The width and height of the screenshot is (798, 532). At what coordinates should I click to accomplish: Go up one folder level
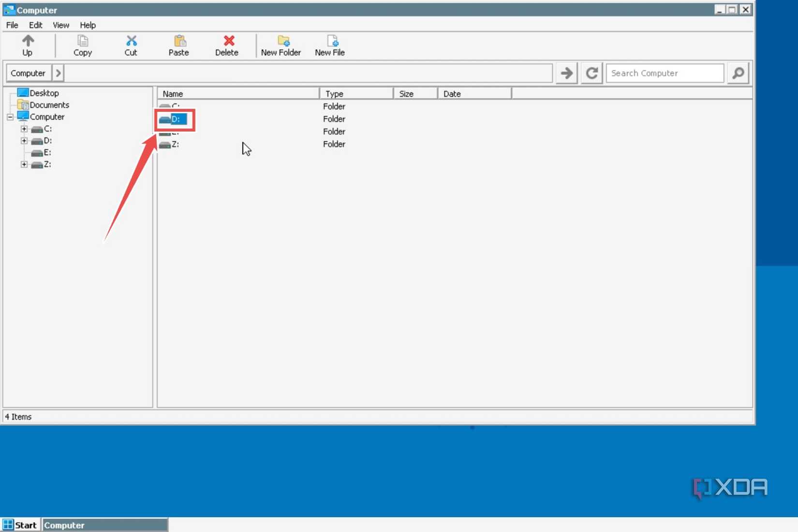[x=28, y=46]
